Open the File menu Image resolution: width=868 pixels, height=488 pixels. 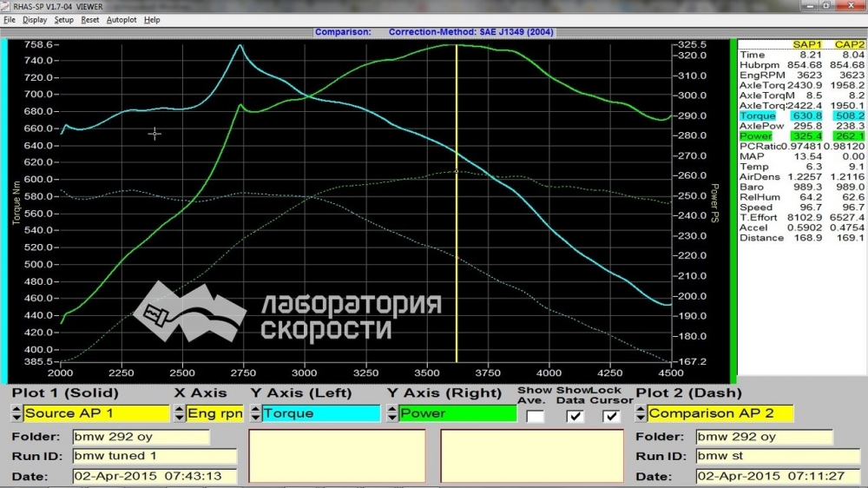(x=10, y=19)
